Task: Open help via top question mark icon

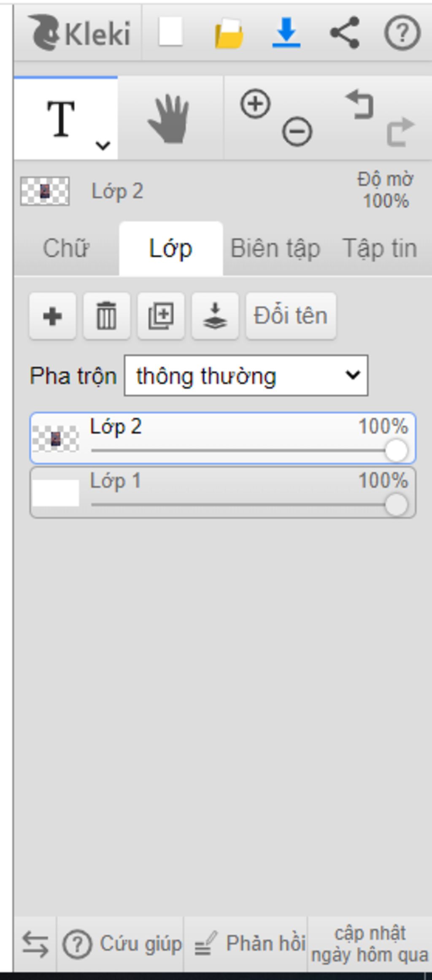Action: [402, 32]
